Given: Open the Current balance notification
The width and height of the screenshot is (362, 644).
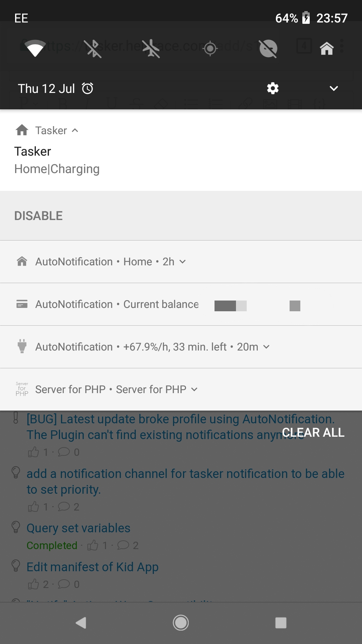Looking at the screenshot, I should [x=161, y=304].
